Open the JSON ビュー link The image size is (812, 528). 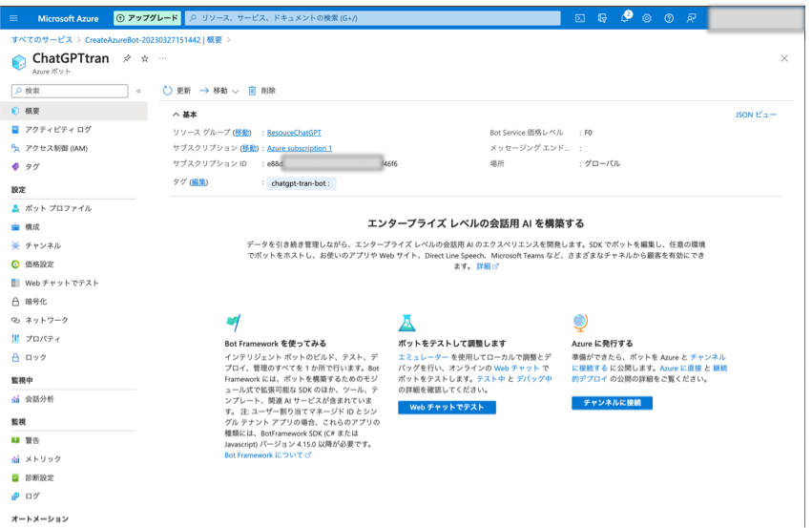point(756,115)
